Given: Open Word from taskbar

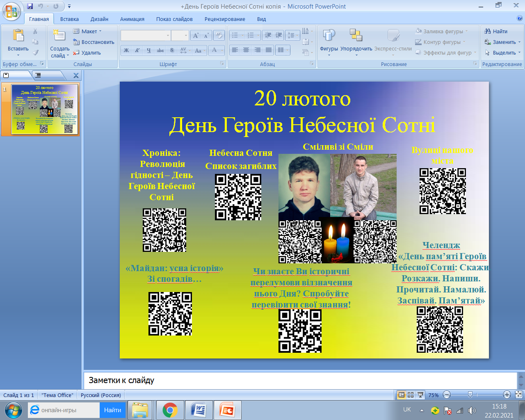Looking at the screenshot, I should click(x=199, y=410).
